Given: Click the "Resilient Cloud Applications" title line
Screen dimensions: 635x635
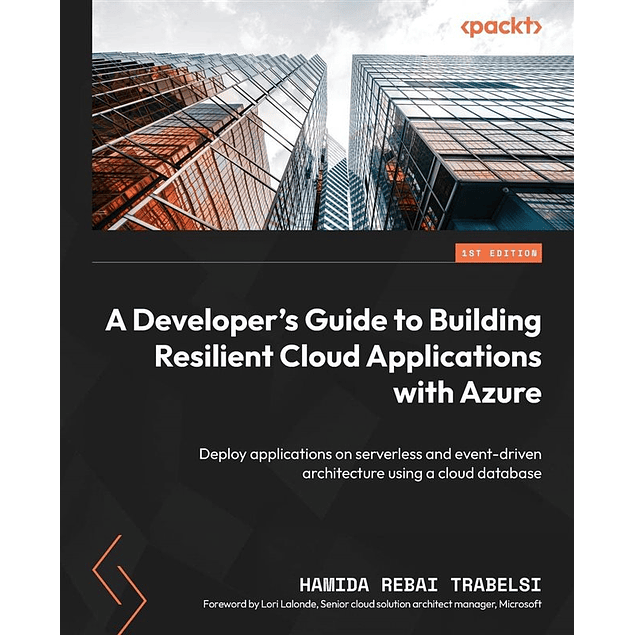Looking at the screenshot, I should (x=347, y=358).
